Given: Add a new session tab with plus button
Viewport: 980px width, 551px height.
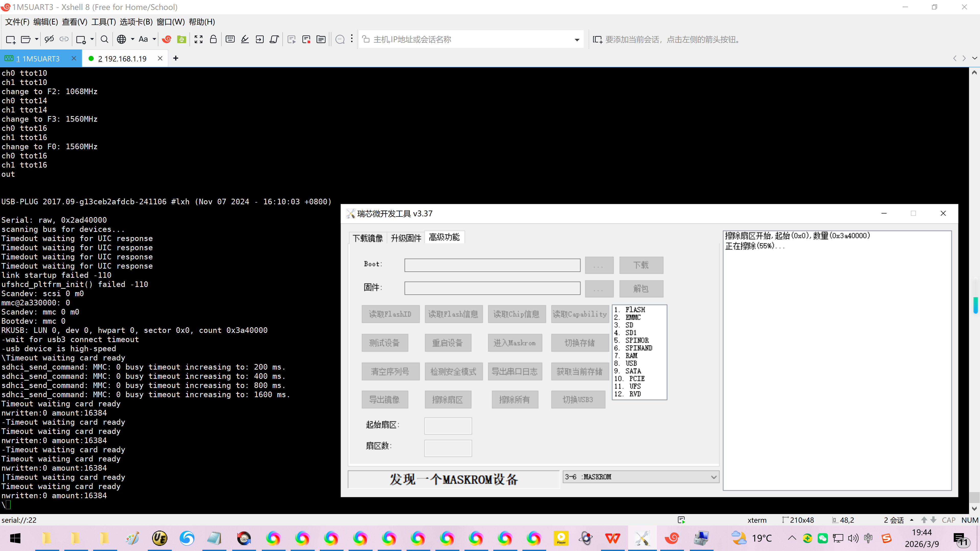Looking at the screenshot, I should point(176,59).
